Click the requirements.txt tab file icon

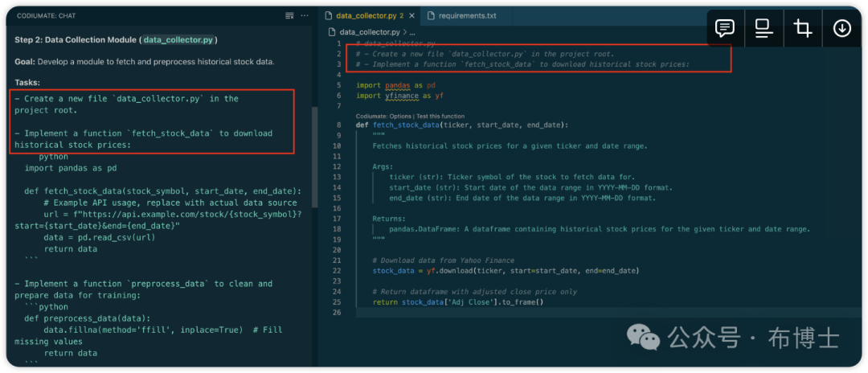coord(432,15)
